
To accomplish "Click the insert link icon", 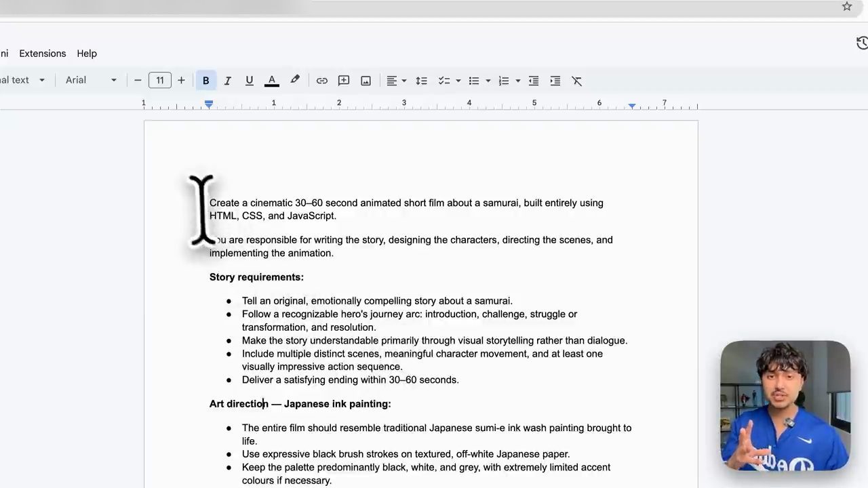I will pos(322,81).
